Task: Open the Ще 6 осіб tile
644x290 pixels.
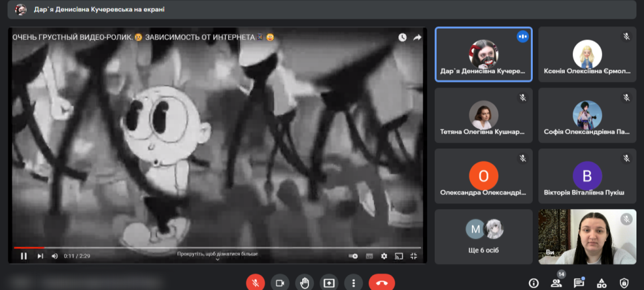Action: pos(484,237)
